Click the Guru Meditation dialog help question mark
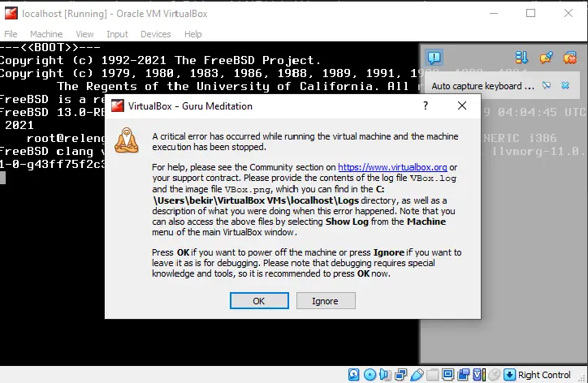 [426, 106]
